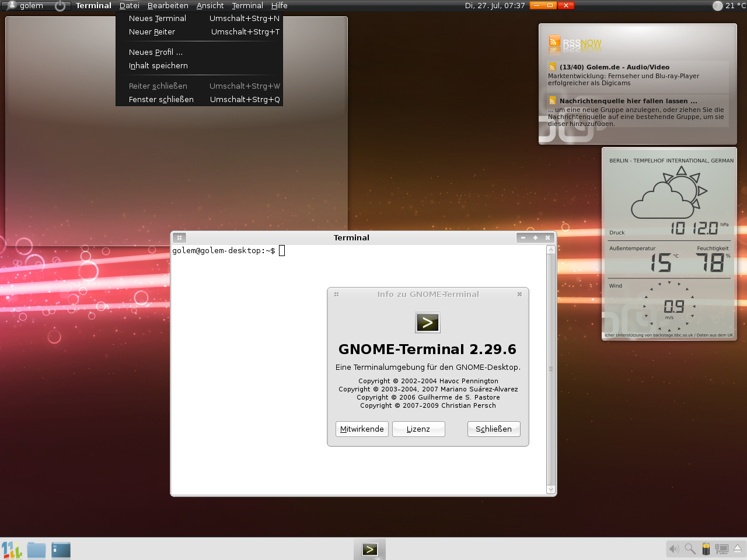Viewport: 747px width, 560px height.
Task: Click the Lizenz button in the About dialog
Action: 418,429
